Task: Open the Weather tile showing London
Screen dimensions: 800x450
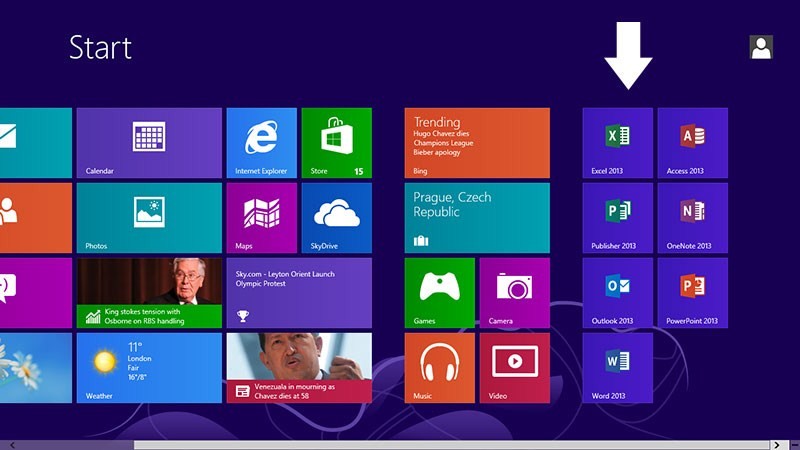Action: click(149, 368)
